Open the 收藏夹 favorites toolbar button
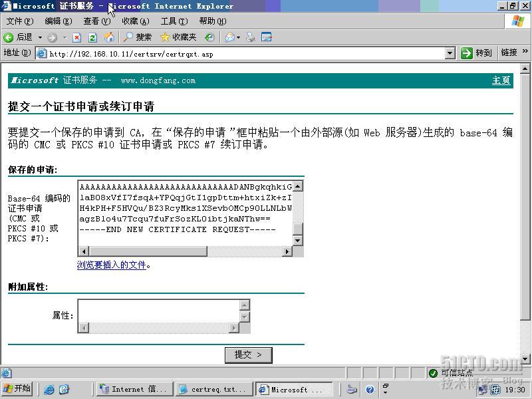The image size is (532, 399). click(178, 37)
